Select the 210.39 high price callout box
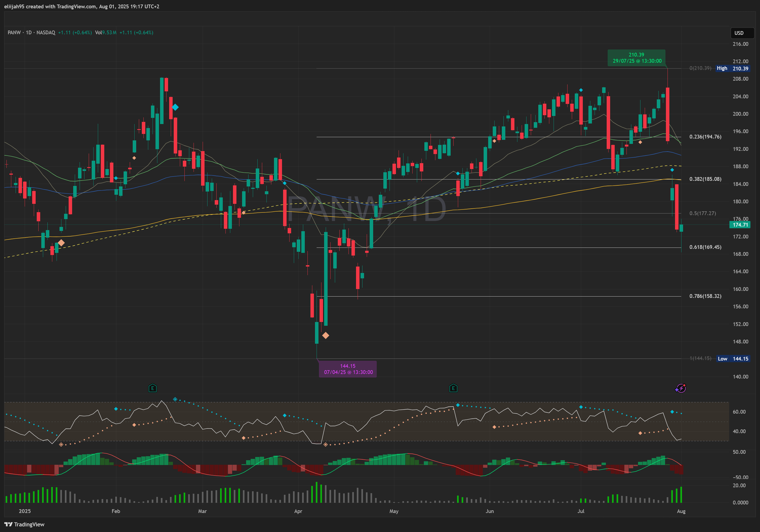Image resolution: width=760 pixels, height=532 pixels. [636, 58]
